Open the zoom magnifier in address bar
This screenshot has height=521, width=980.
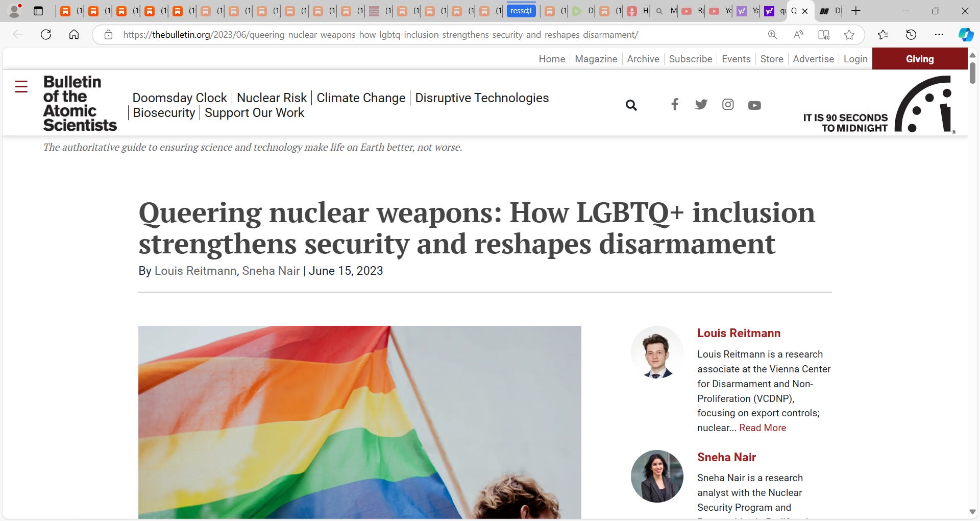point(772,35)
